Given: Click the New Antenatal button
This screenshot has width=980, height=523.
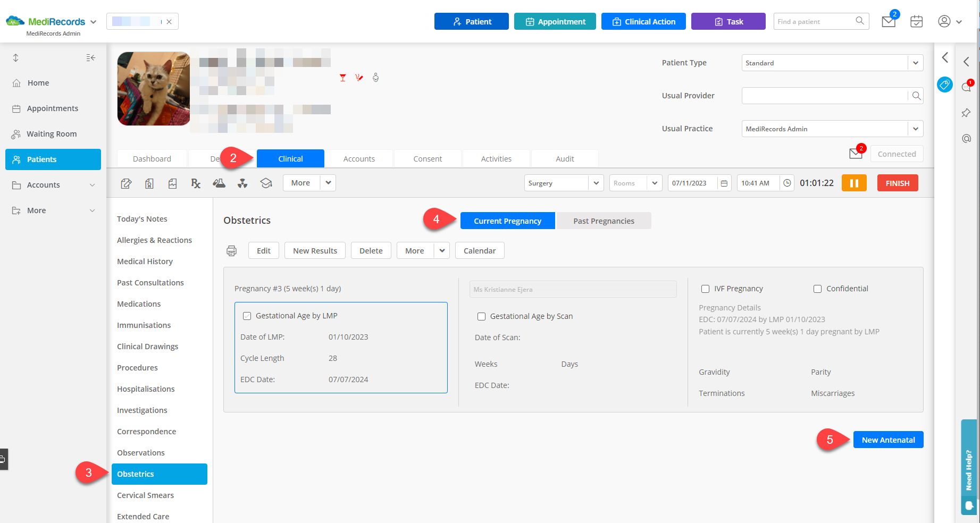Looking at the screenshot, I should (x=888, y=440).
